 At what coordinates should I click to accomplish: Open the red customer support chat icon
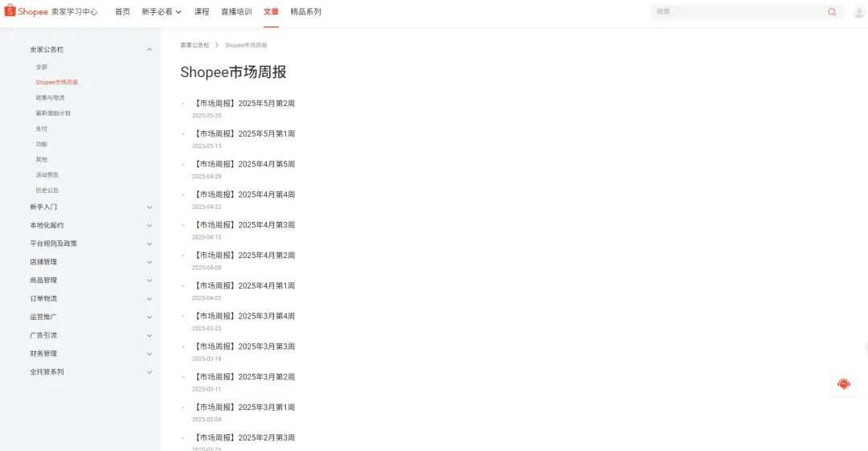[844, 384]
